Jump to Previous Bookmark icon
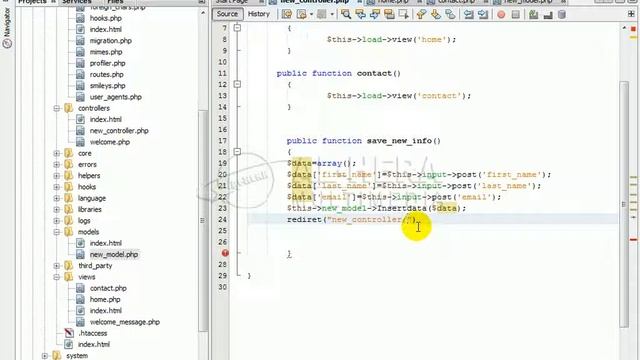Image resolution: width=640 pixels, height=360 pixels. 422,14
